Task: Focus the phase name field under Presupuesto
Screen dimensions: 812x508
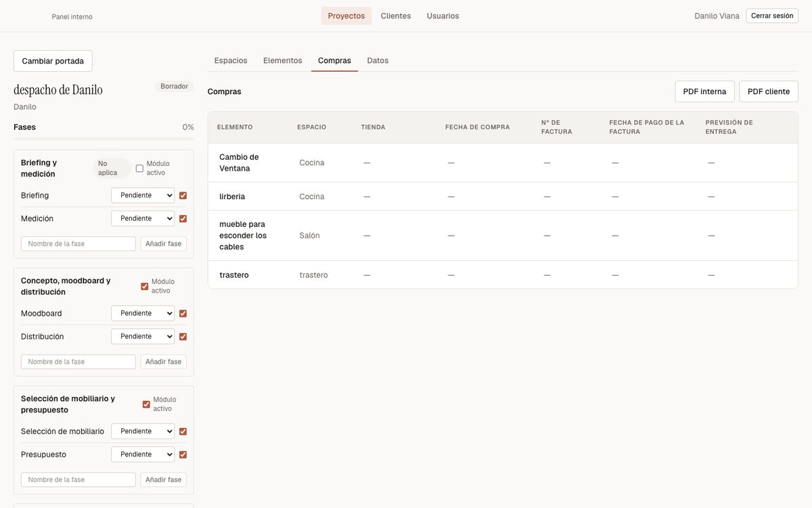Action: [78, 480]
